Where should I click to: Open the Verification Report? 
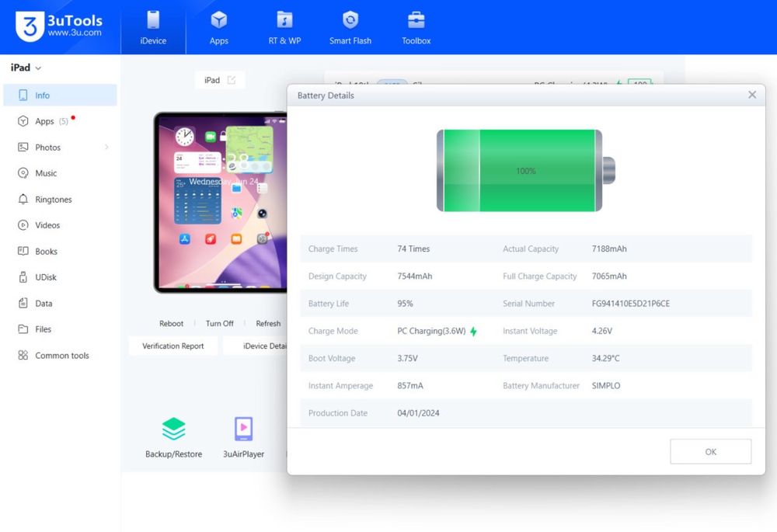[173, 346]
